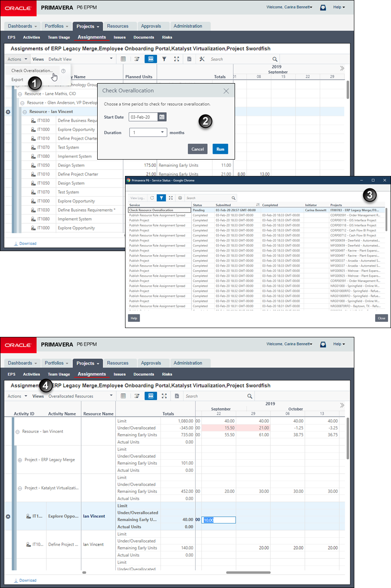Close the Check Overallocation dialog with X

(x=226, y=91)
